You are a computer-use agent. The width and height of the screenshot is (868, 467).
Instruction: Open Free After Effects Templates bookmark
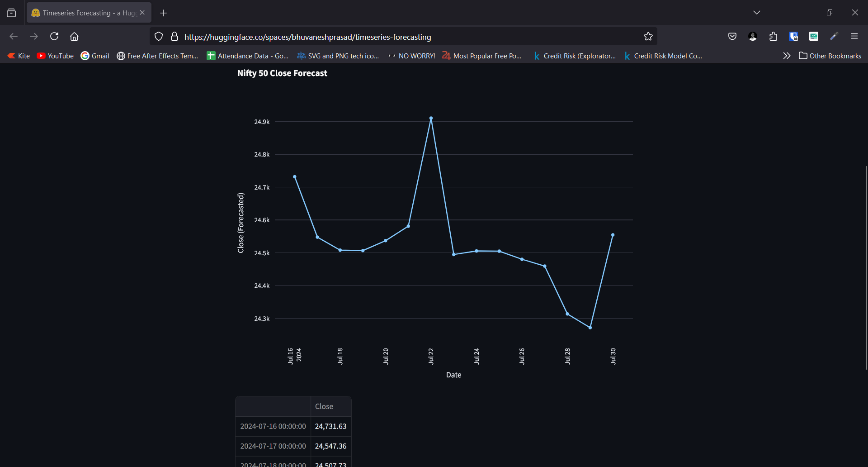[x=157, y=56]
